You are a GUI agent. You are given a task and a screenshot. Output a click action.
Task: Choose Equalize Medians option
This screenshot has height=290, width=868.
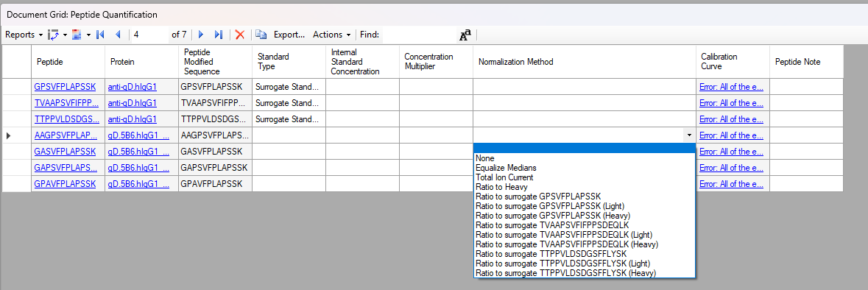(584, 168)
